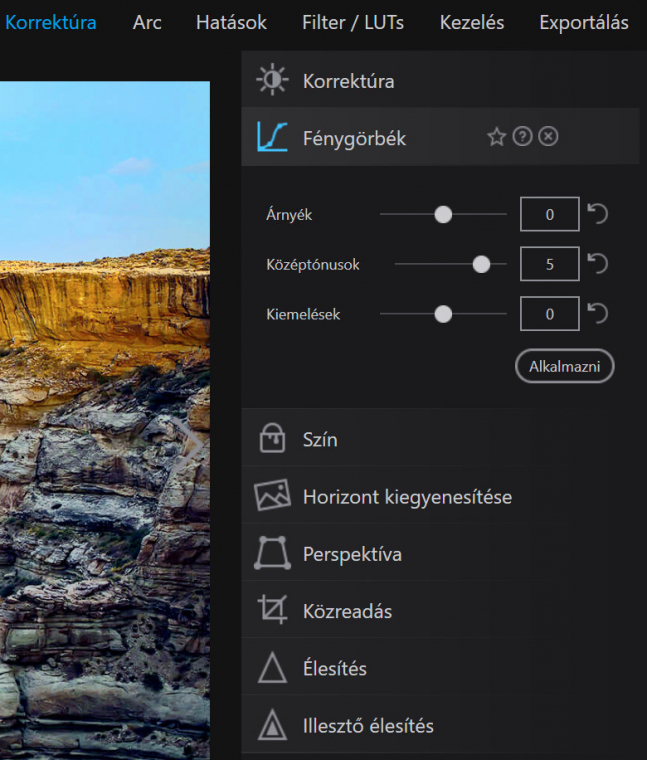Click the Perspektíva trapezoid icon
The width and height of the screenshot is (647, 760).
coord(272,553)
